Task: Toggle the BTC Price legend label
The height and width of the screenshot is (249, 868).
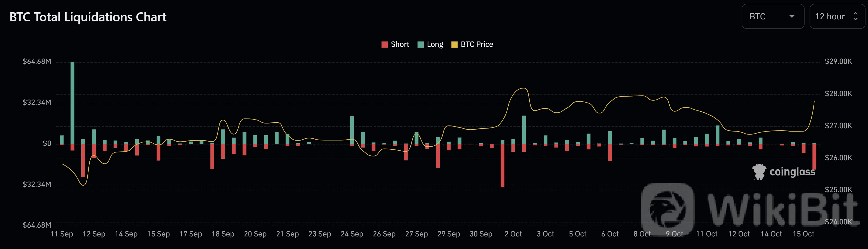Action: 476,45
